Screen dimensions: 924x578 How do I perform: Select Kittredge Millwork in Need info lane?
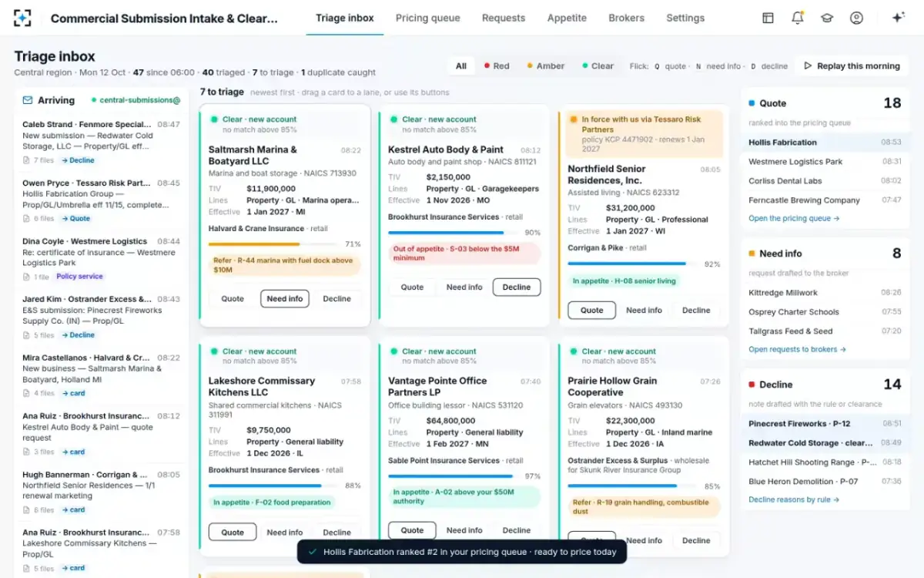pyautogui.click(x=825, y=293)
